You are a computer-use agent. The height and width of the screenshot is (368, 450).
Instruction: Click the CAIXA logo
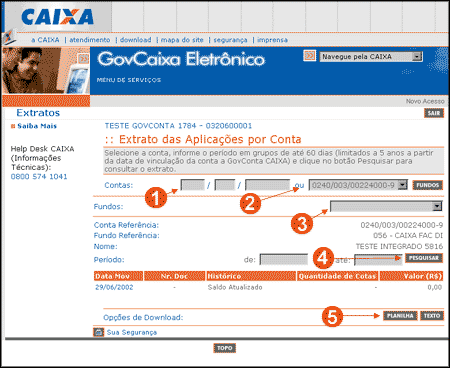[x=57, y=17]
